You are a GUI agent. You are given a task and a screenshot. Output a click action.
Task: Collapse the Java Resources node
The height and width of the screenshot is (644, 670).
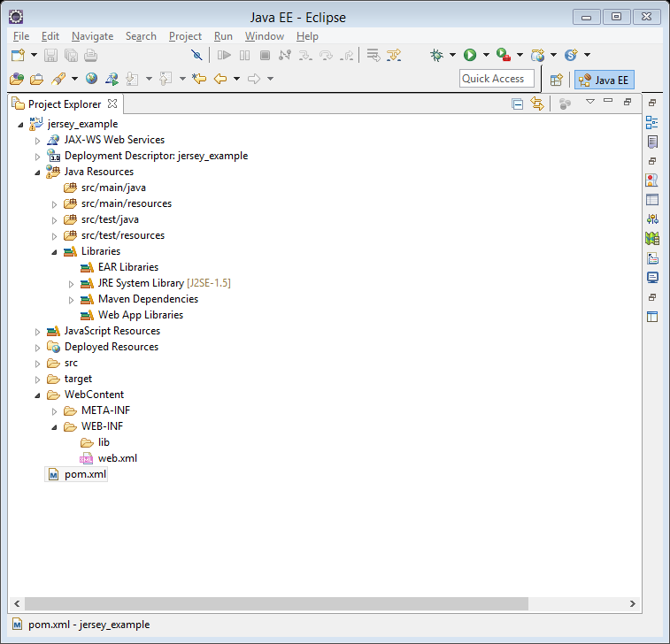[x=37, y=172]
